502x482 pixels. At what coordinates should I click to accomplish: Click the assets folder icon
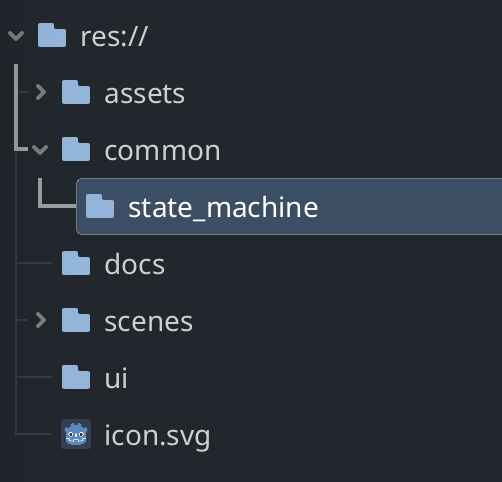coord(76,92)
